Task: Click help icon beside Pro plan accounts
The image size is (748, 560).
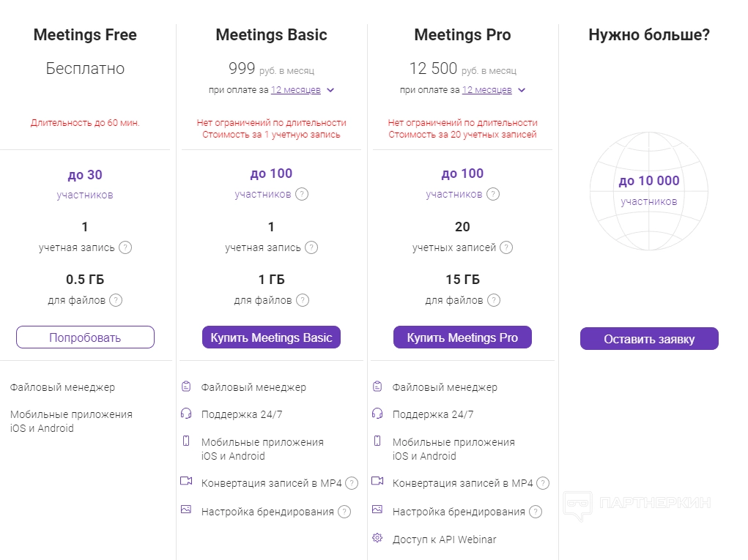Action: point(506,247)
